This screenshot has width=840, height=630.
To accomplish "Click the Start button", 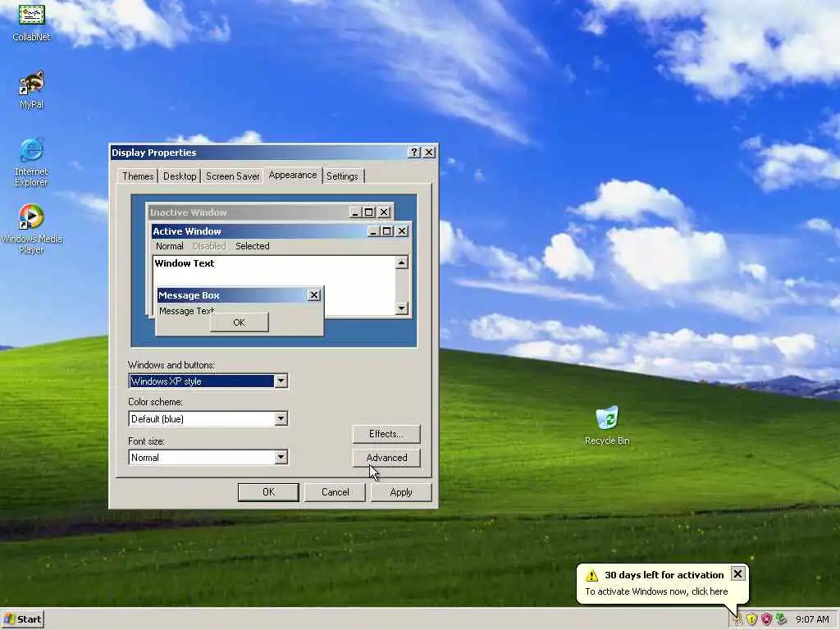I will (x=22, y=619).
